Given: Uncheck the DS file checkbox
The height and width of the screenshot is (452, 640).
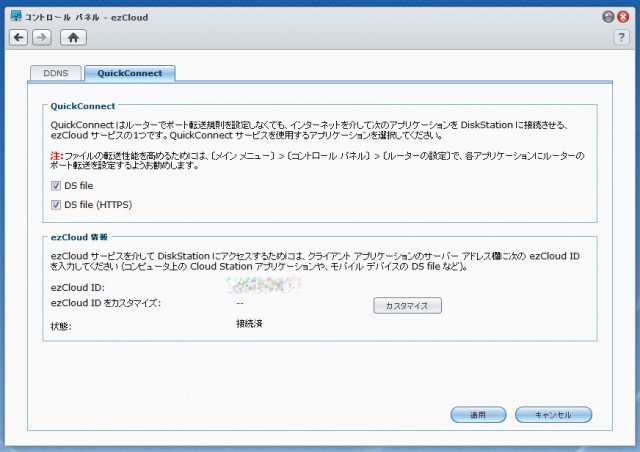Looking at the screenshot, I should pyautogui.click(x=56, y=186).
